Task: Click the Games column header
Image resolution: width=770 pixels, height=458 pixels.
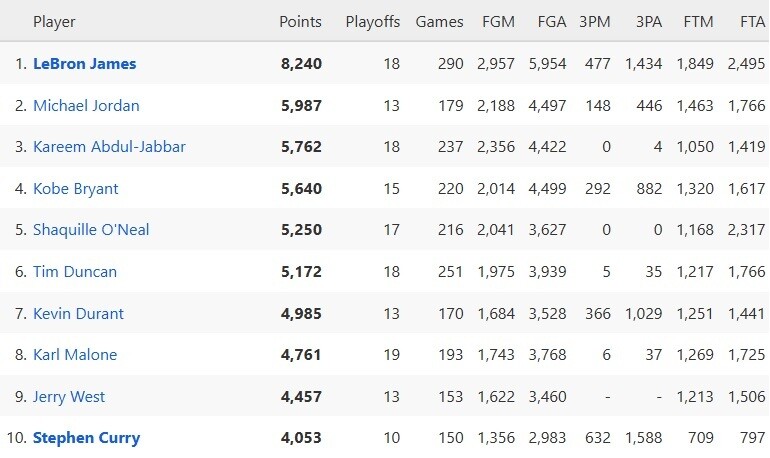Action: tap(439, 22)
